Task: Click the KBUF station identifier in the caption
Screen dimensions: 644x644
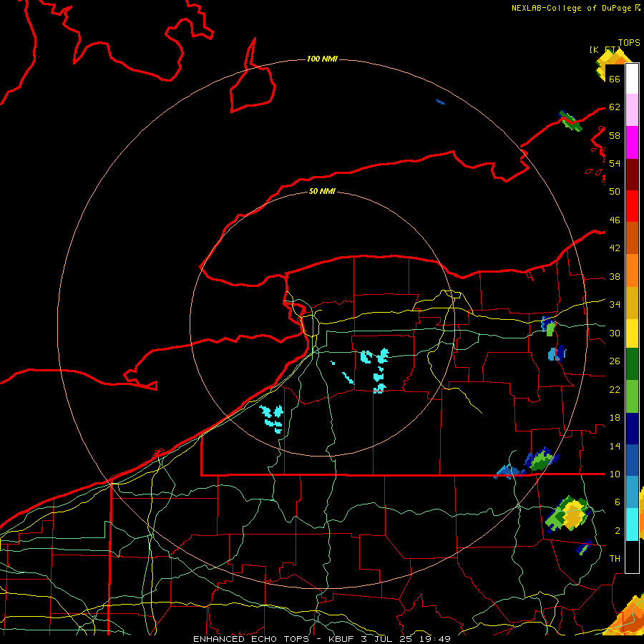Action: 341,639
